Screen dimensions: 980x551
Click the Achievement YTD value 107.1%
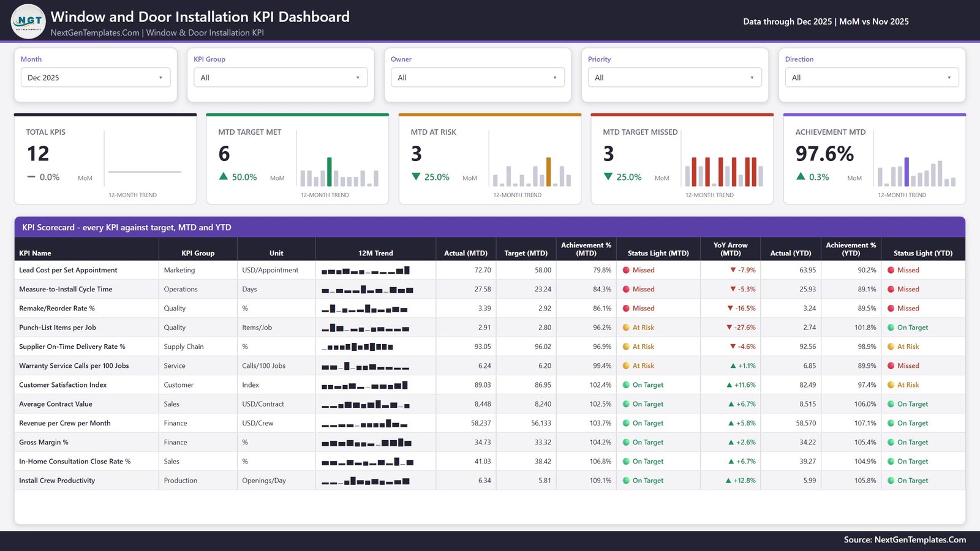865,423
